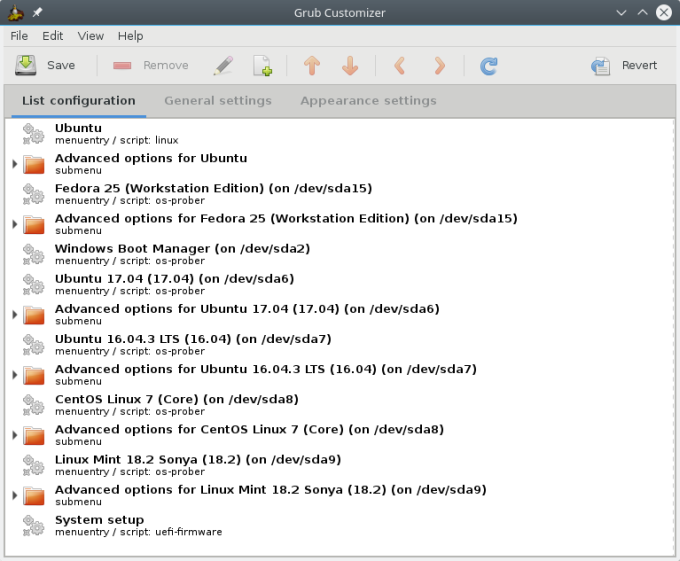Expand Advanced options for Ubuntu submenu
This screenshot has width=680, height=561.
[14, 164]
